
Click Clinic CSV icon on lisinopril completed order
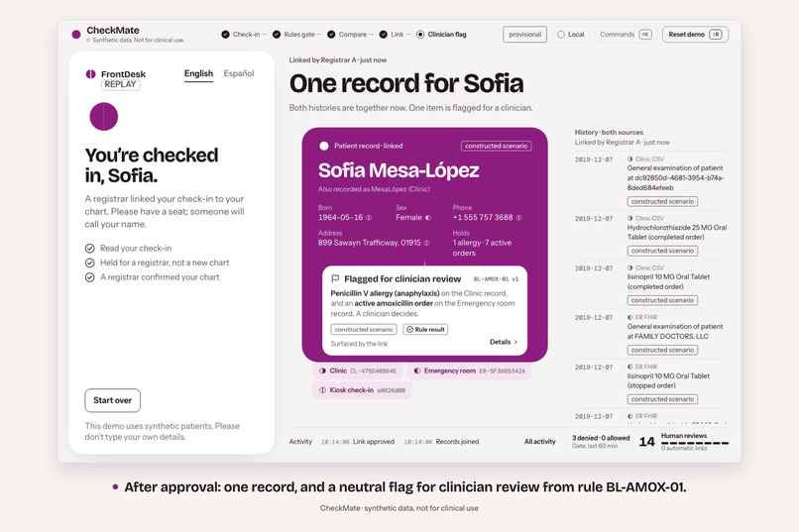(630, 267)
